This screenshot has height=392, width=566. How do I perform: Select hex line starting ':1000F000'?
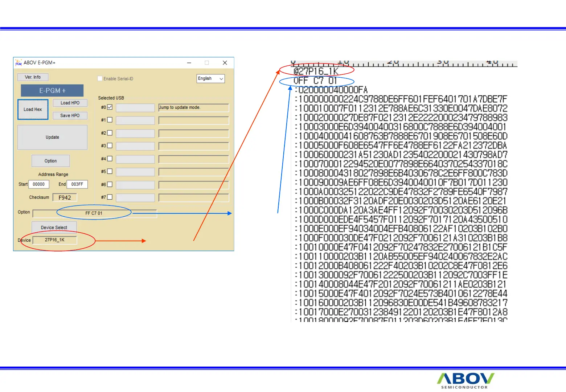tap(401, 238)
